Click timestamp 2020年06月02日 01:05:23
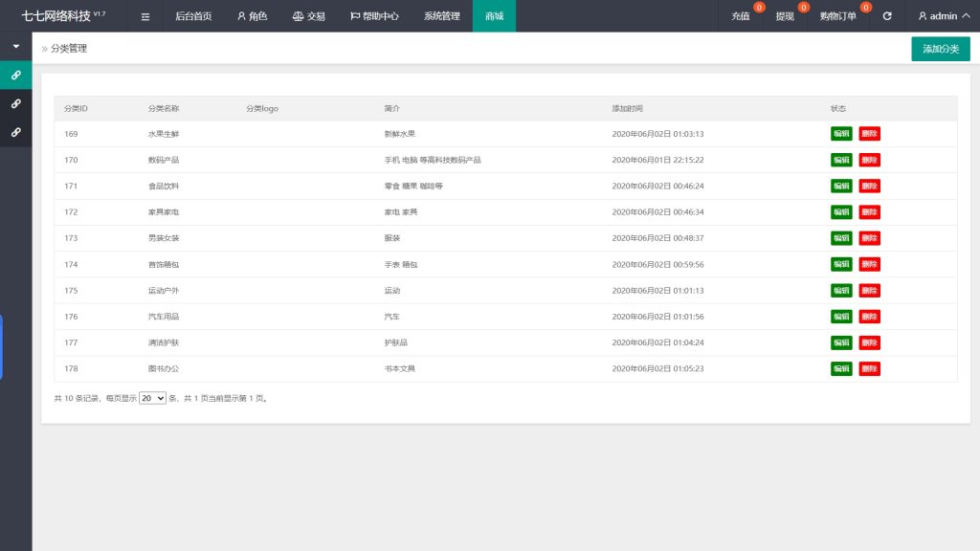Image resolution: width=980 pixels, height=551 pixels. (658, 368)
